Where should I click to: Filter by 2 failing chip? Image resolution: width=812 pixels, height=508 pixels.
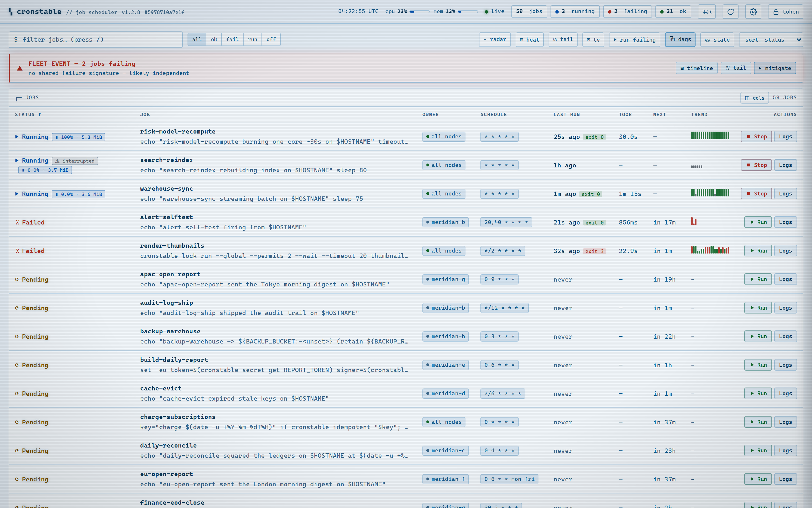tap(627, 12)
